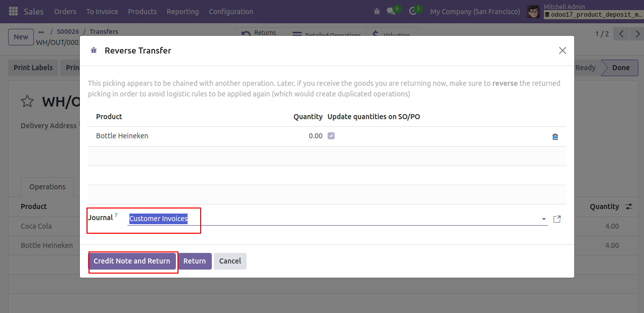Image resolution: width=644 pixels, height=313 pixels.
Task: Click the Cancel button in dialog
Action: [x=230, y=261]
